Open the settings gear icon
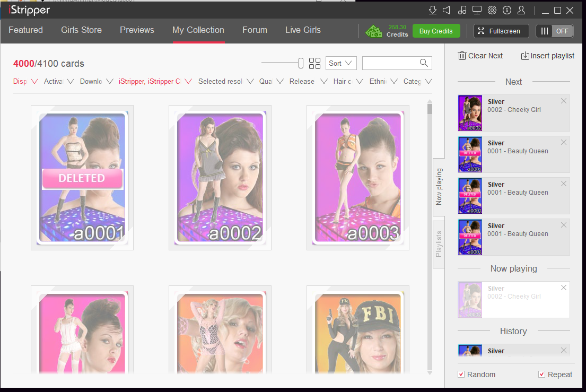 click(x=492, y=11)
